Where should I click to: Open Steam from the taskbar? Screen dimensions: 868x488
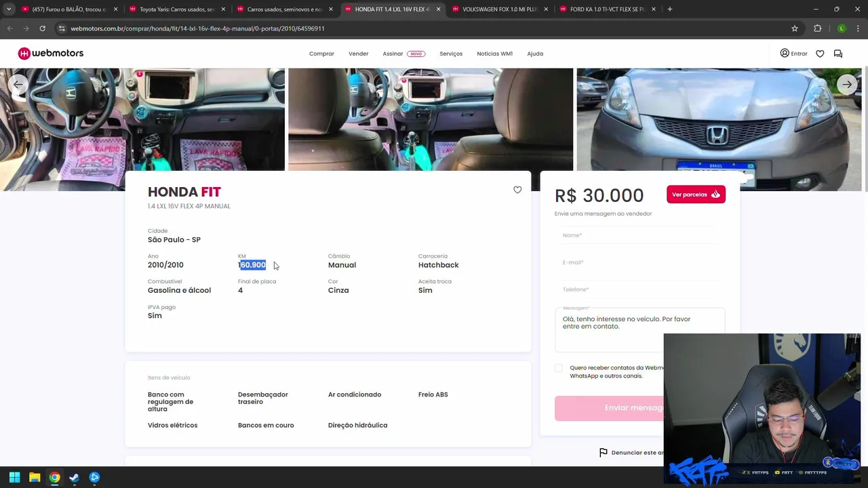pyautogui.click(x=75, y=477)
